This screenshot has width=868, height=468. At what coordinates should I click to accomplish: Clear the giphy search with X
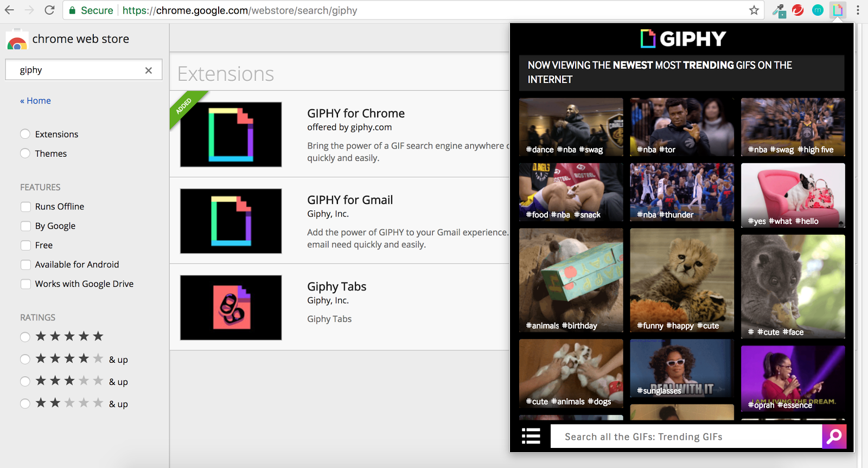point(149,70)
